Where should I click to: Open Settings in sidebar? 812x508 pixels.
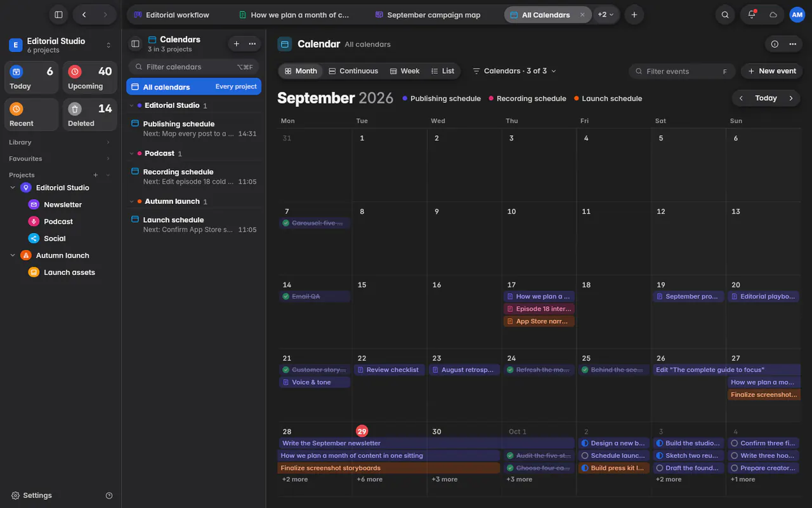pos(32,495)
